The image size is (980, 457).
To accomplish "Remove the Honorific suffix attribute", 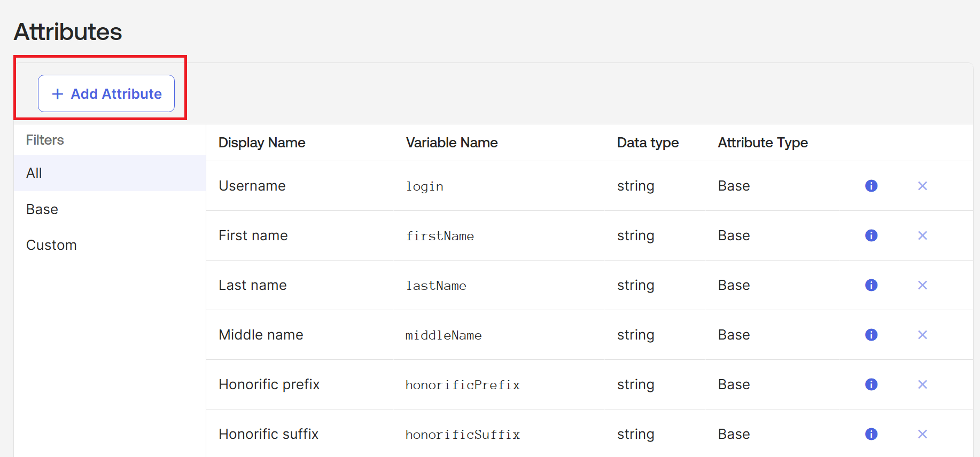I will click(922, 434).
